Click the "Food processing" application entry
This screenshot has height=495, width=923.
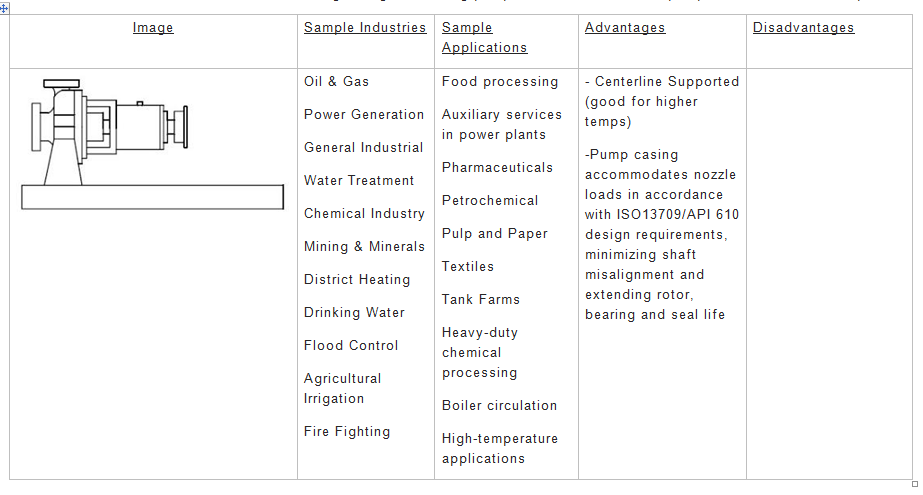click(500, 82)
